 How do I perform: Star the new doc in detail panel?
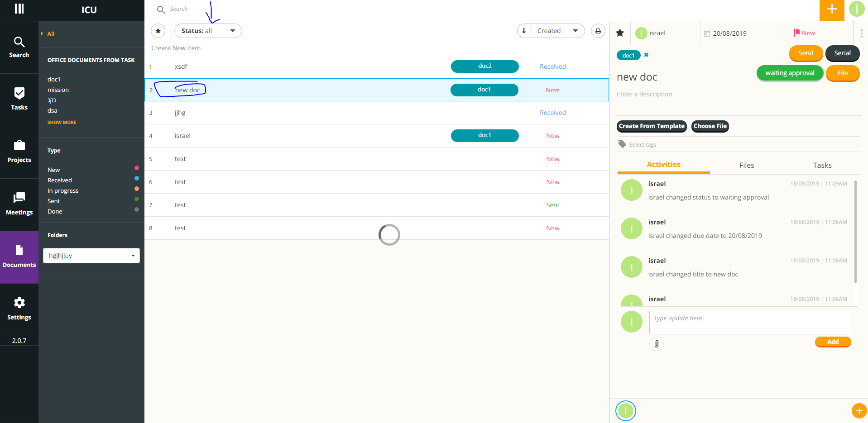click(x=620, y=33)
